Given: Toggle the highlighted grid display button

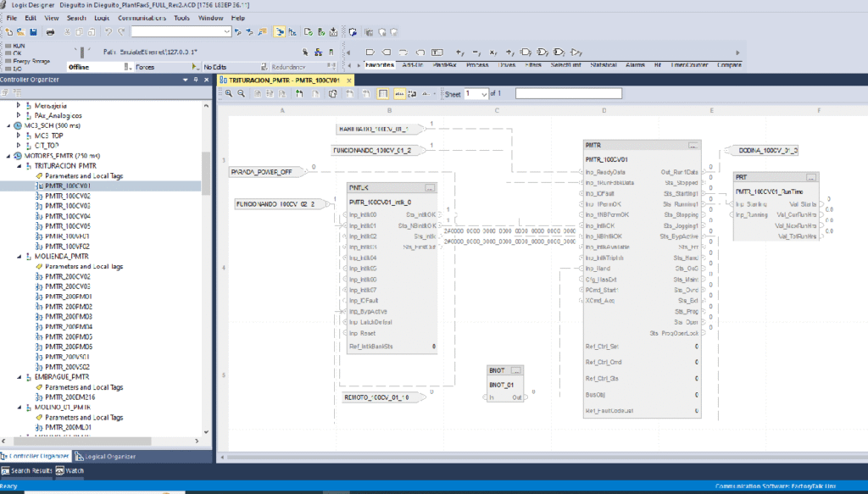Looking at the screenshot, I should point(383,94).
